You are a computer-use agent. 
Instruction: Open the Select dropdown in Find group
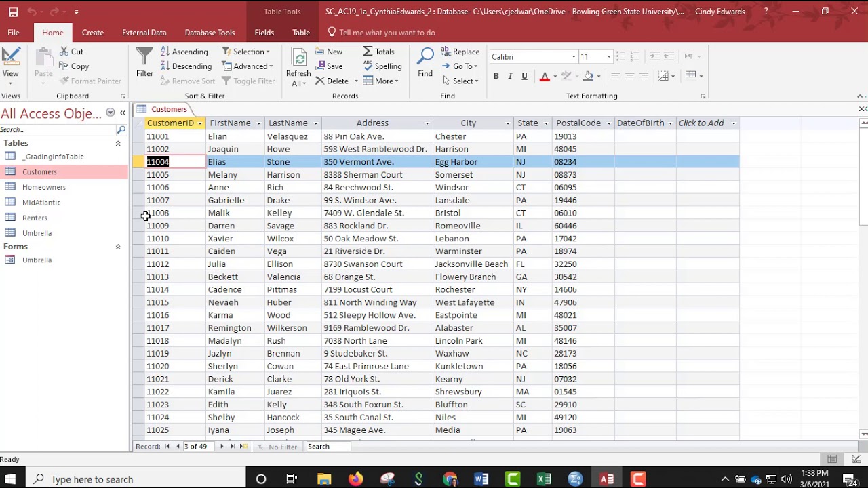point(460,81)
